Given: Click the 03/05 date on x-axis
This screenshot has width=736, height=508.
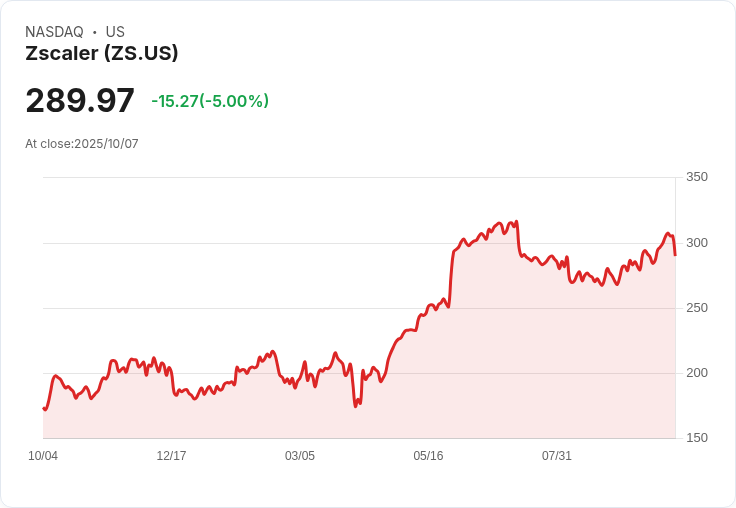Looking at the screenshot, I should click(x=300, y=456).
